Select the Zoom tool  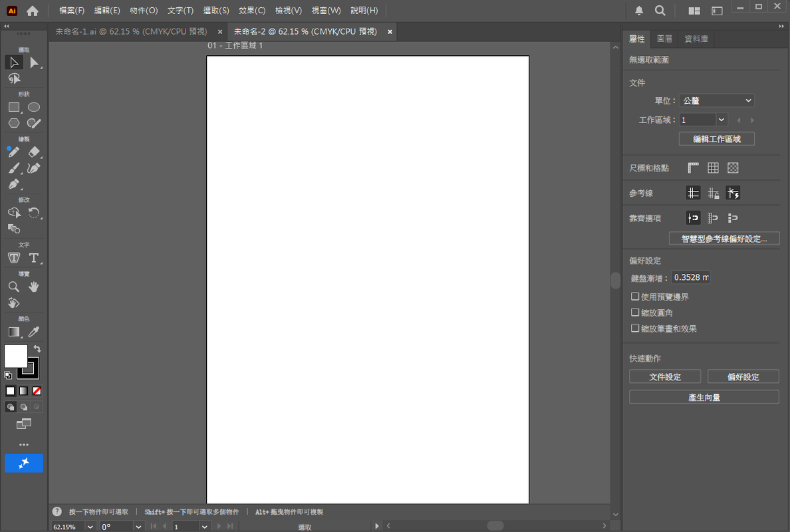click(x=13, y=287)
